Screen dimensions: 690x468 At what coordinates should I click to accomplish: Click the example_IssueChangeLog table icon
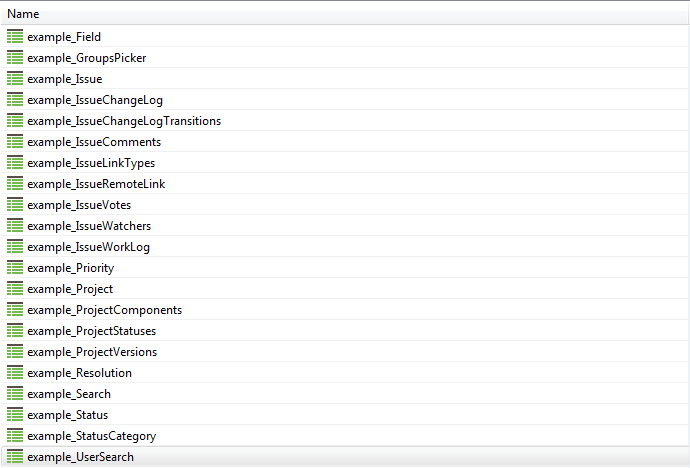15,100
